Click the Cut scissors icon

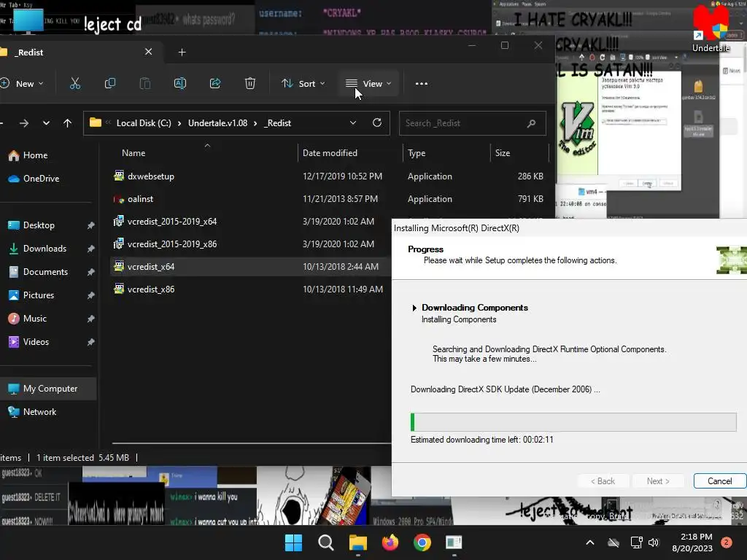coord(75,84)
